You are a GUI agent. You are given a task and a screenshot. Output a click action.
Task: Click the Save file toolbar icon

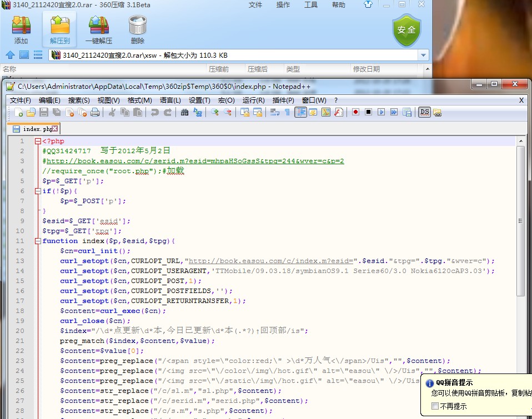point(44,112)
